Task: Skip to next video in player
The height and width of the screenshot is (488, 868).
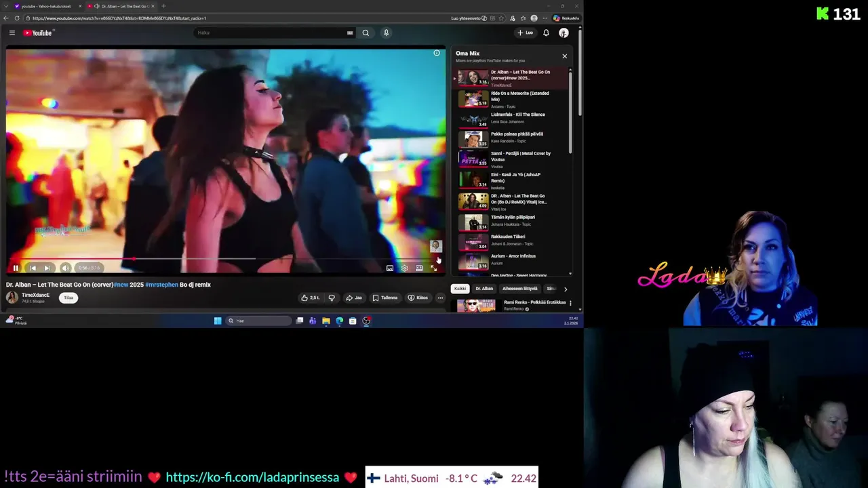Action: pos(47,268)
